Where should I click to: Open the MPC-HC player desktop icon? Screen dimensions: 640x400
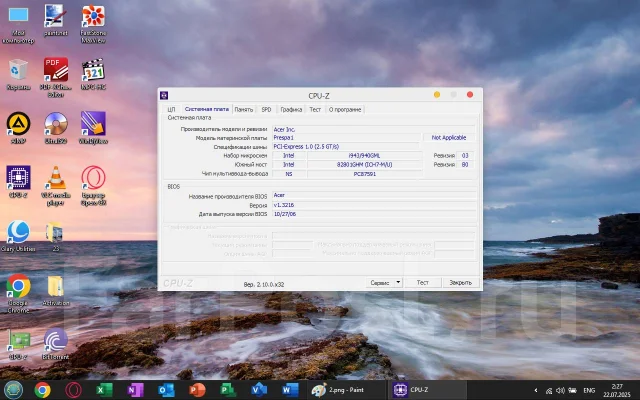(93, 74)
